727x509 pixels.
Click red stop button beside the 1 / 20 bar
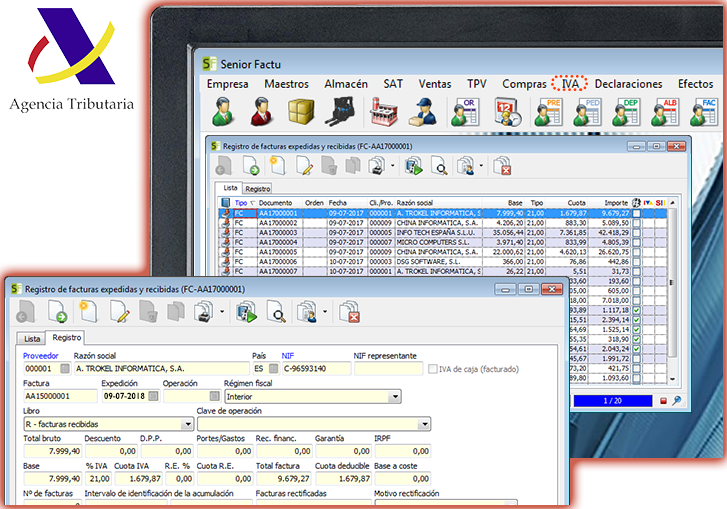point(663,401)
